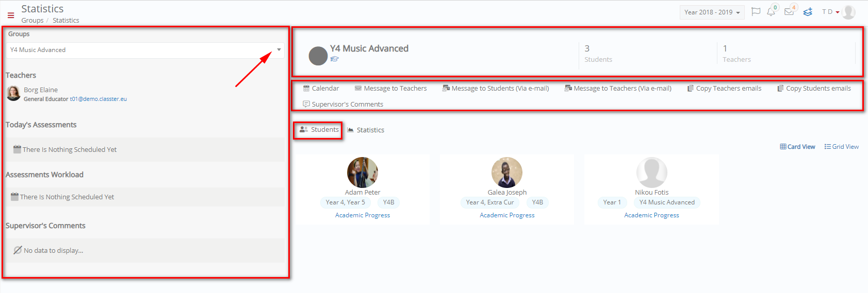This screenshot has width=868, height=293.
Task: Open the hamburger navigation menu
Action: click(x=11, y=15)
